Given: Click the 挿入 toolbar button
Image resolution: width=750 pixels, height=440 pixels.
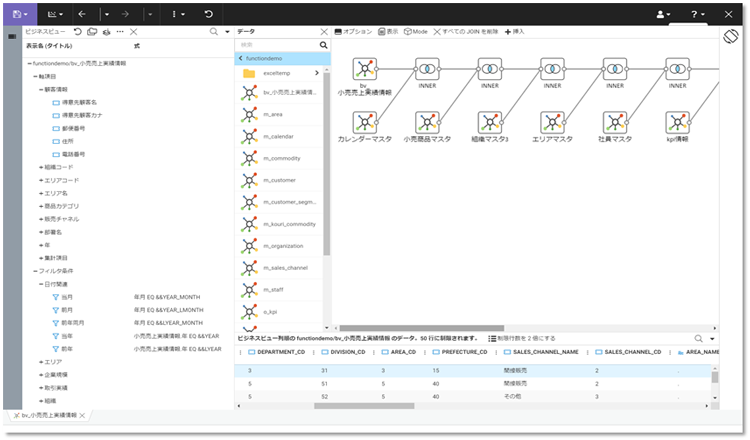Looking at the screenshot, I should click(x=515, y=32).
